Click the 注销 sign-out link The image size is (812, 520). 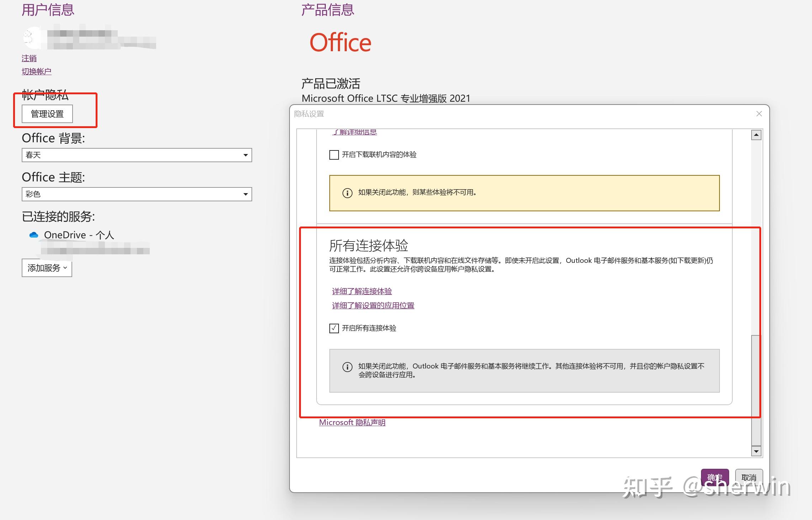click(29, 58)
